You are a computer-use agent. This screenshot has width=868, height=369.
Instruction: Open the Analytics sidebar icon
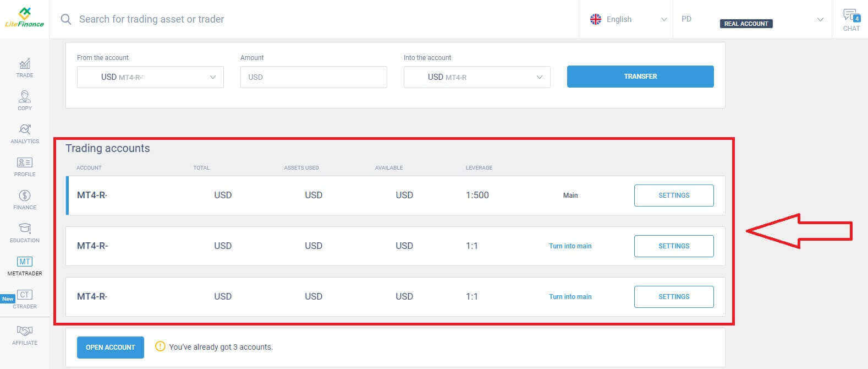(25, 130)
